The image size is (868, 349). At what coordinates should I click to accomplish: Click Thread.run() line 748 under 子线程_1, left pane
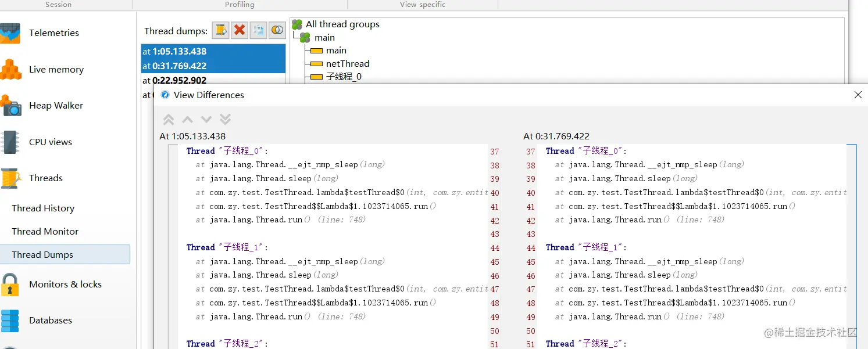pos(281,317)
